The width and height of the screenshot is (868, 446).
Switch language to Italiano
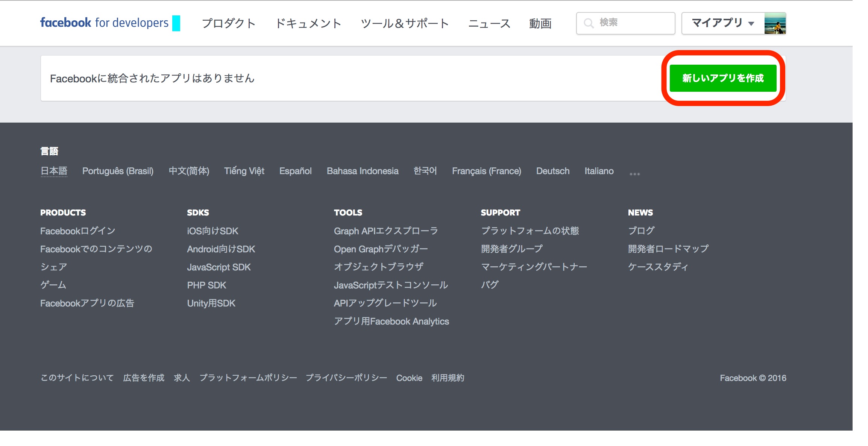point(599,171)
